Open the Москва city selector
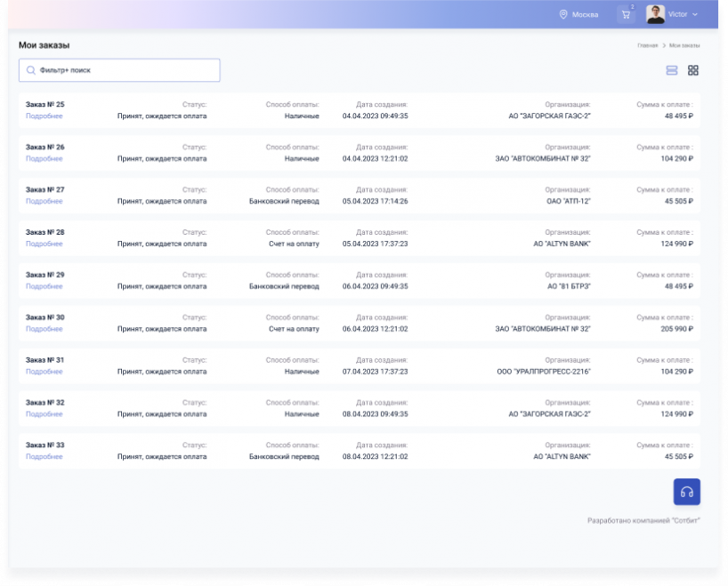Image resolution: width=728 pixels, height=586 pixels. (x=585, y=14)
